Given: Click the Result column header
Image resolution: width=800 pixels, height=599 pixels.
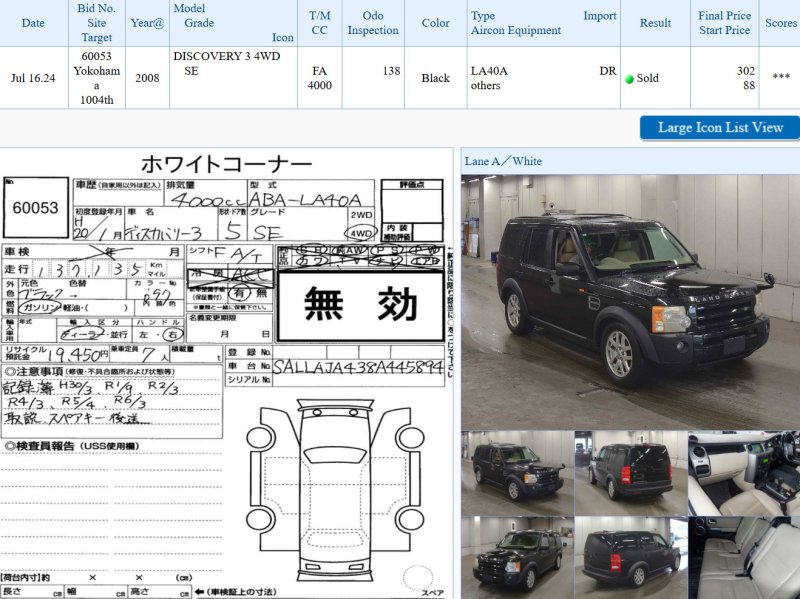Looking at the screenshot, I should click(x=655, y=23).
